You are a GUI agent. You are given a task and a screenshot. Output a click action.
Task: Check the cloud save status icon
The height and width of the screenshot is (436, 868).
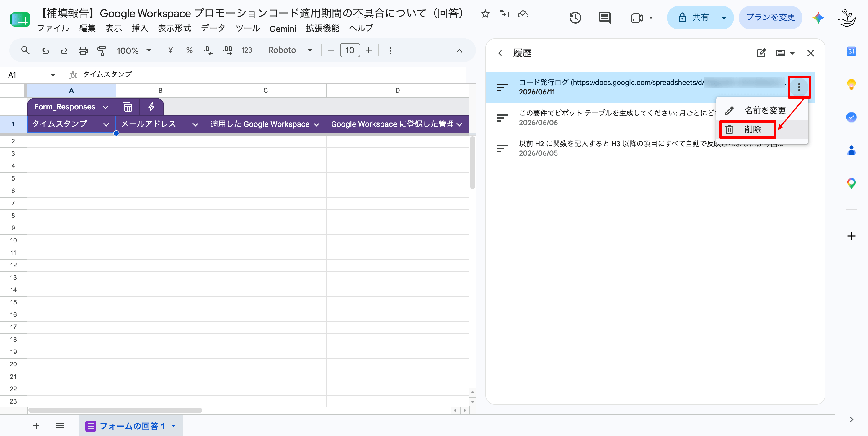(523, 14)
